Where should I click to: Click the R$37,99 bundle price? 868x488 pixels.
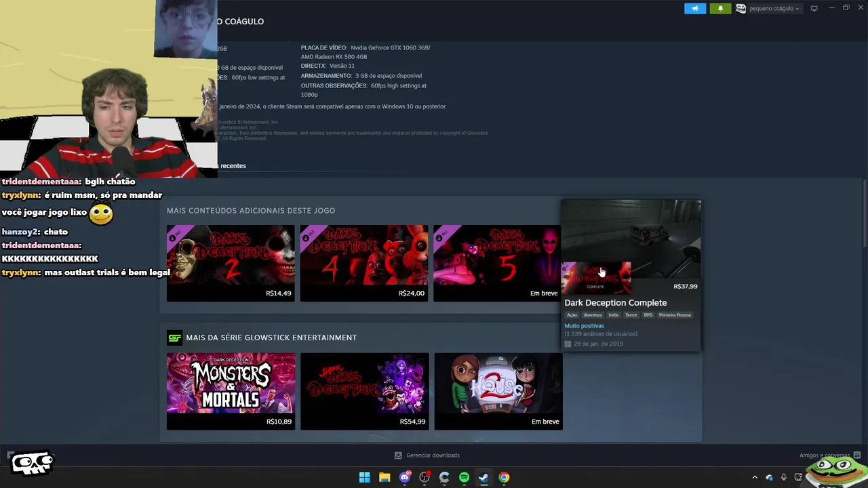click(x=685, y=286)
